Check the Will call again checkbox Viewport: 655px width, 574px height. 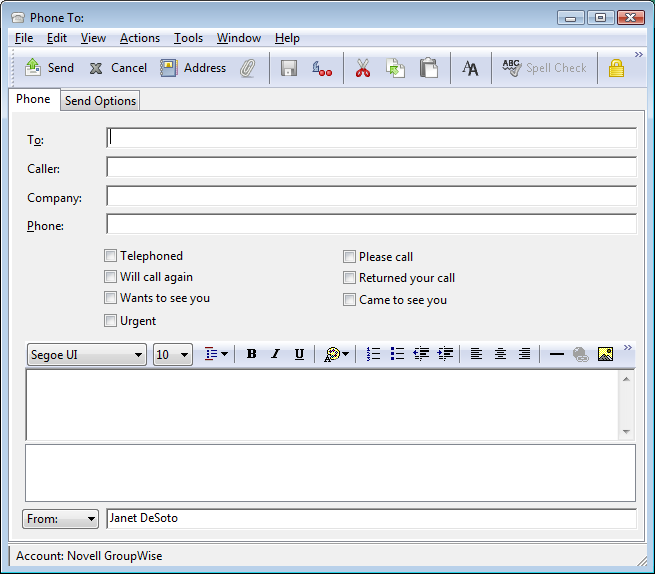(x=110, y=277)
